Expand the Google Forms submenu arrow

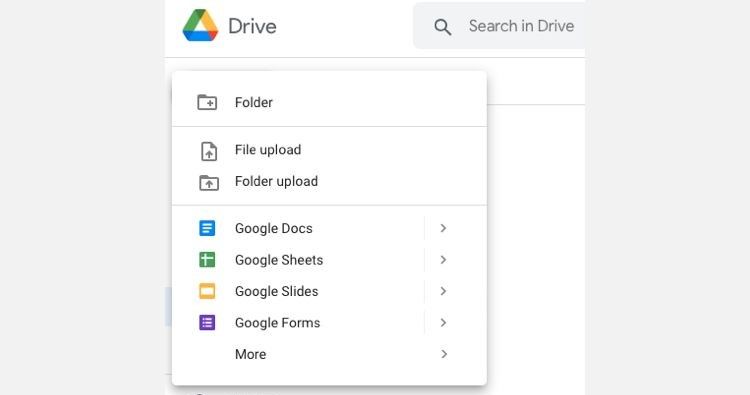tap(443, 323)
